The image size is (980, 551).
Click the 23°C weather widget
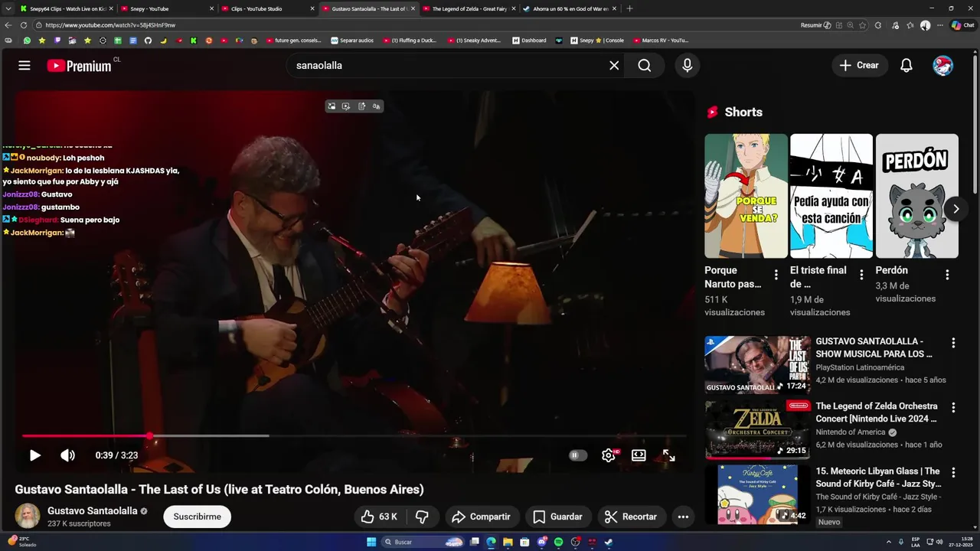[x=21, y=542]
